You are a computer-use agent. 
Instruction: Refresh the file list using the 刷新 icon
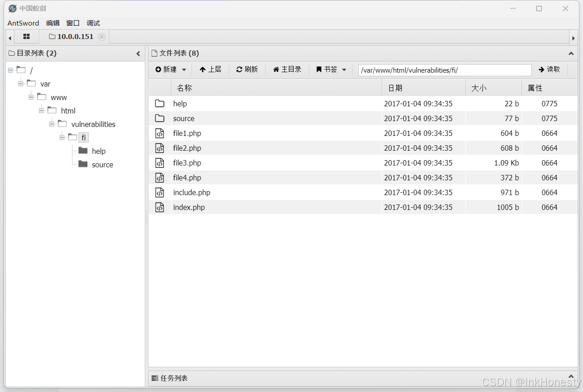click(239, 69)
